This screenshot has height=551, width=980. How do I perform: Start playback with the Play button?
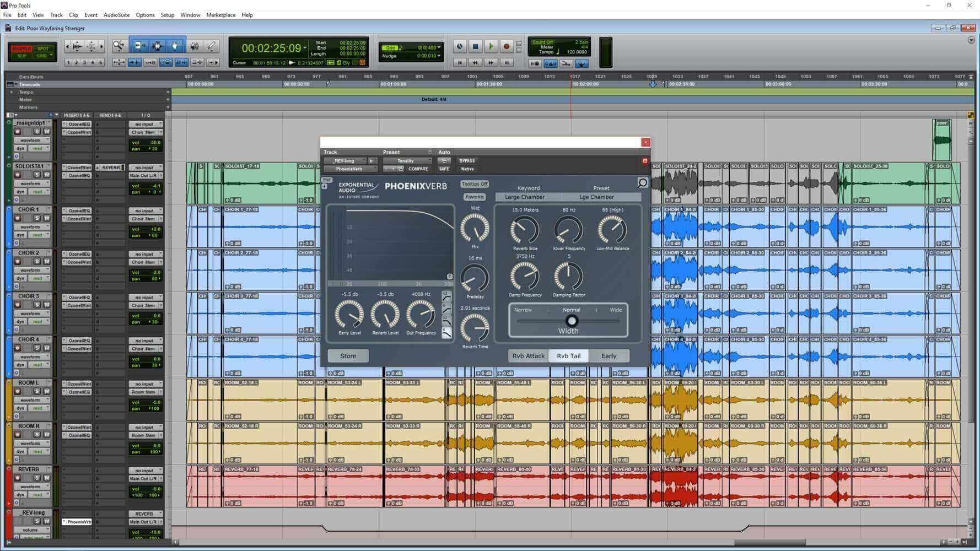[x=491, y=47]
